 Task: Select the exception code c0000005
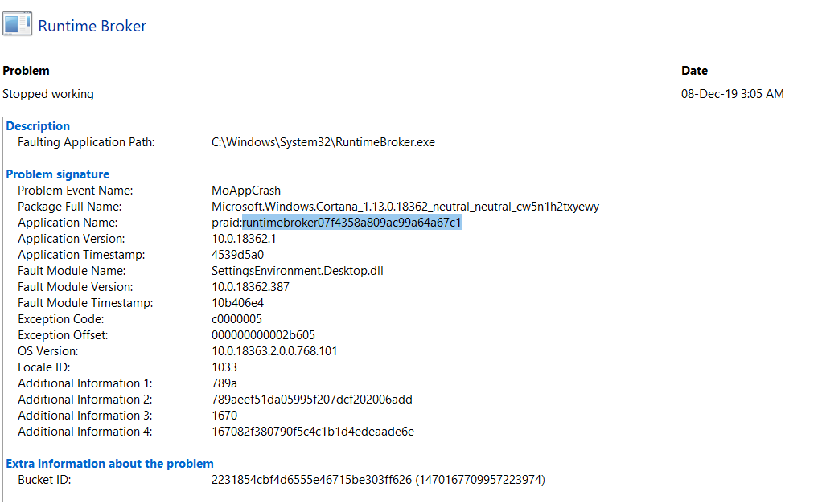coord(236,319)
